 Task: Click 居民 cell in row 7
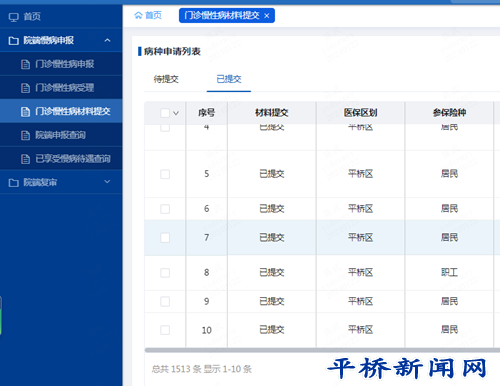pyautogui.click(x=449, y=237)
